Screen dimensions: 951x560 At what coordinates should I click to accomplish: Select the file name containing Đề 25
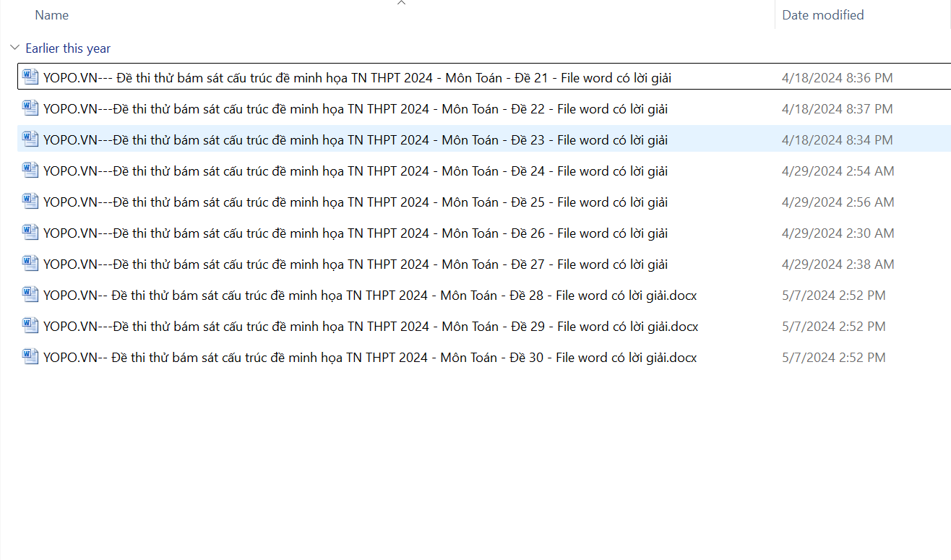click(356, 202)
